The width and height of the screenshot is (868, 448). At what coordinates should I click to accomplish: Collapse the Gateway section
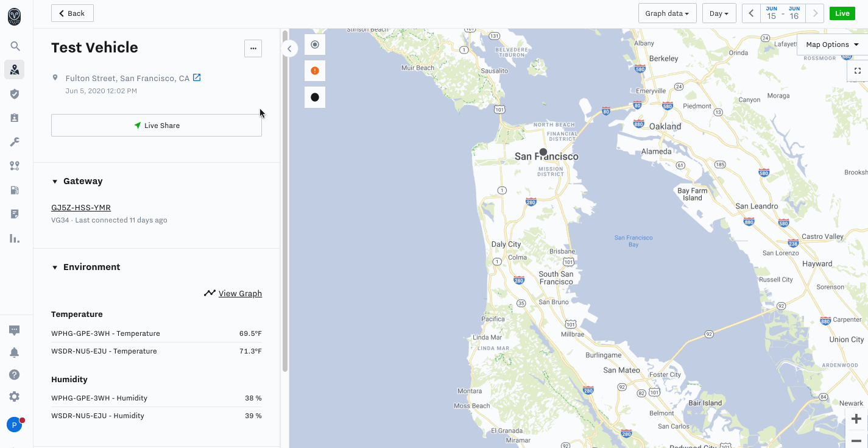point(55,182)
